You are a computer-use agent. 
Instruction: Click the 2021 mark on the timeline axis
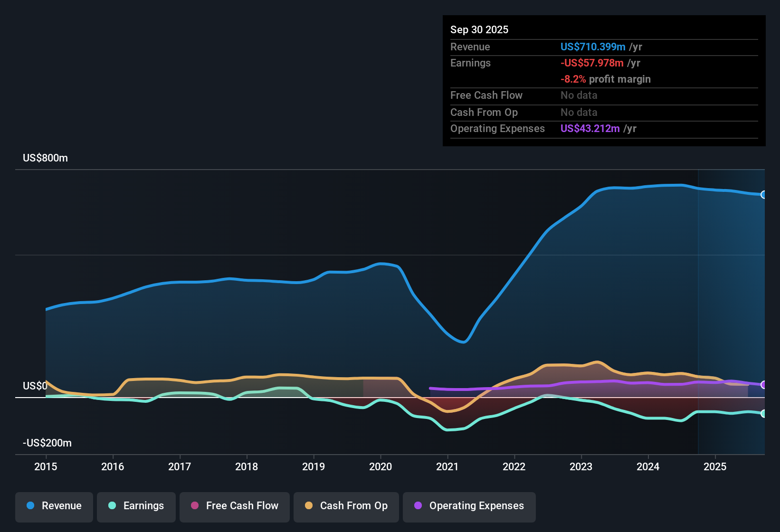[447, 467]
